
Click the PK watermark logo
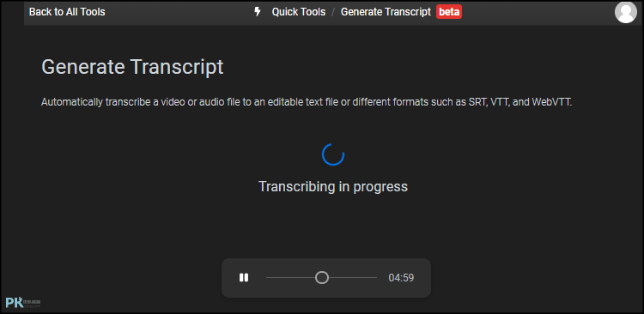click(x=23, y=303)
